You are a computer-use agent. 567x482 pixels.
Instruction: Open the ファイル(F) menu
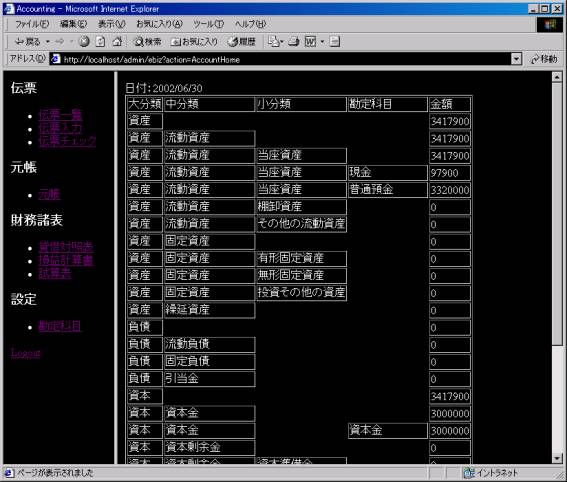32,24
